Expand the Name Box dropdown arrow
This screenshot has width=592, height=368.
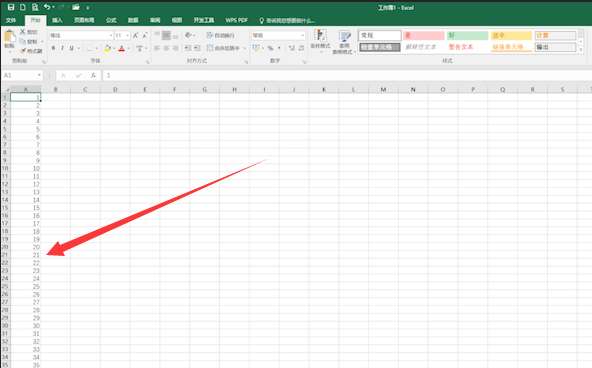point(39,75)
